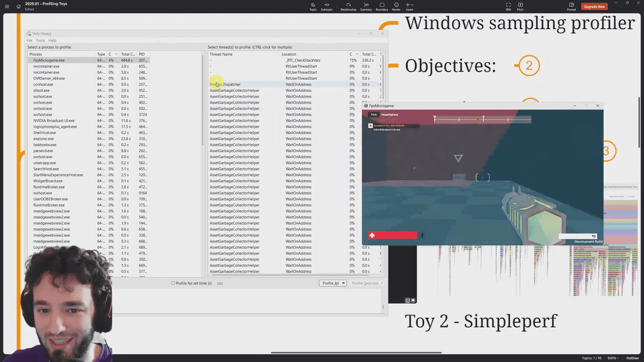Open the Format panel
This screenshot has width=644, height=362.
tap(572, 6)
